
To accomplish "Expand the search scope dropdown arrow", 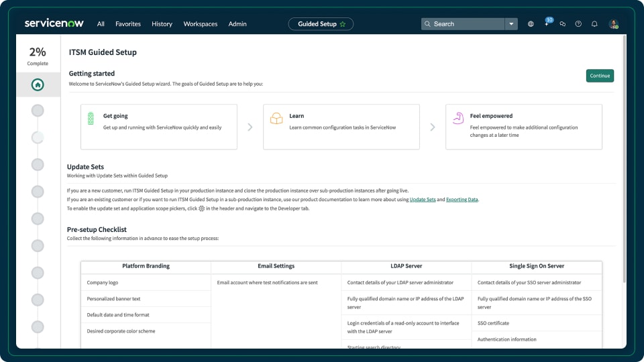I will [x=511, y=24].
